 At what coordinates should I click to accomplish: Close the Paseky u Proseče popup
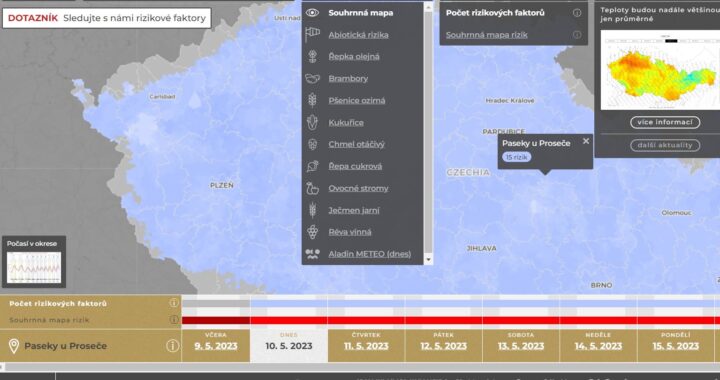(586, 141)
